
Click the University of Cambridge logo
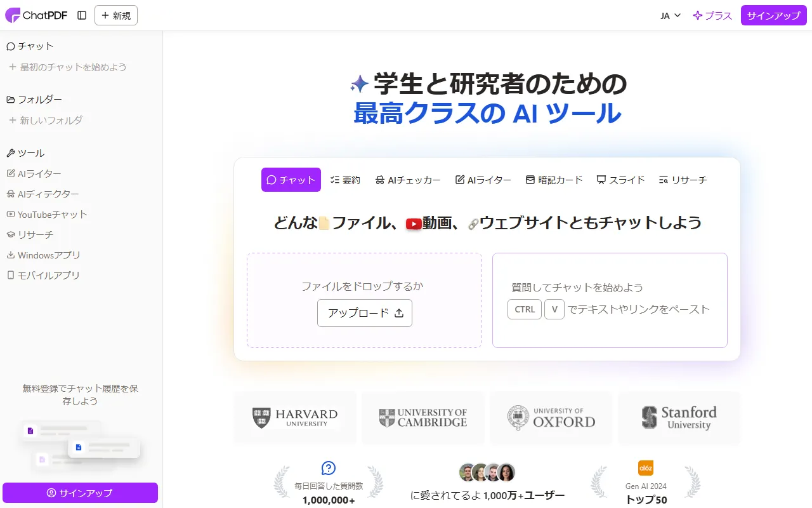[423, 418]
